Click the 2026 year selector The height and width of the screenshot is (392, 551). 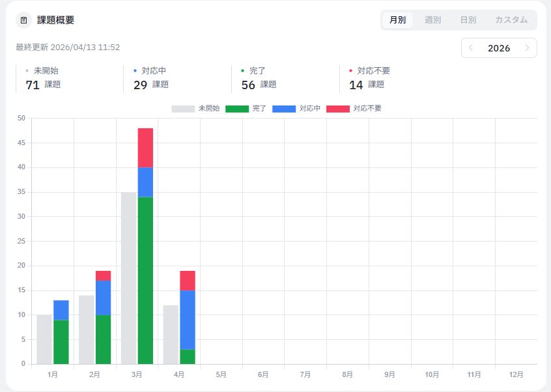click(499, 48)
